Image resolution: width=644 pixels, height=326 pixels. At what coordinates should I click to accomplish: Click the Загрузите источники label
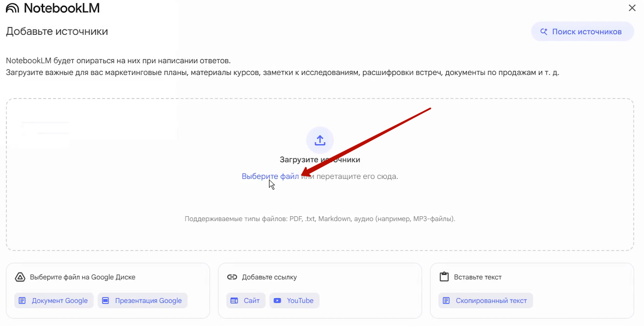[x=320, y=160]
